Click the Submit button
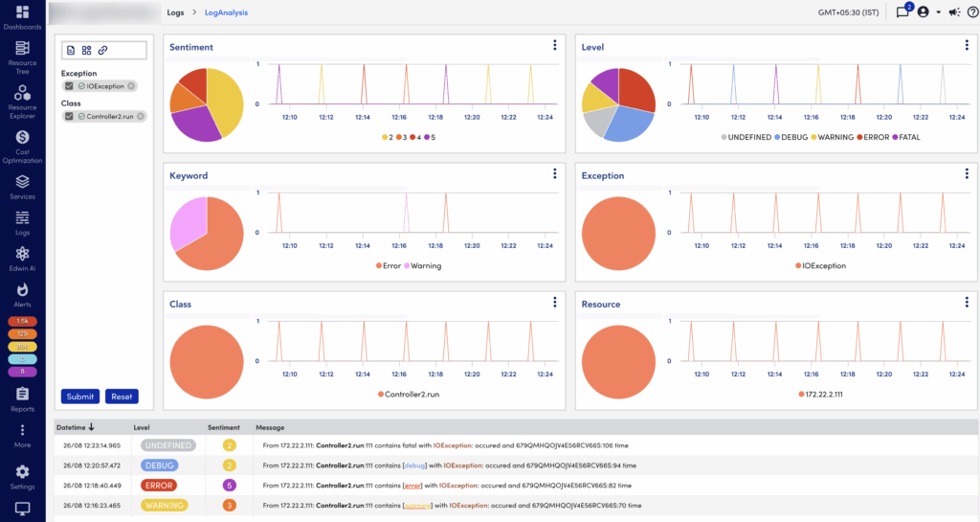 coord(79,397)
